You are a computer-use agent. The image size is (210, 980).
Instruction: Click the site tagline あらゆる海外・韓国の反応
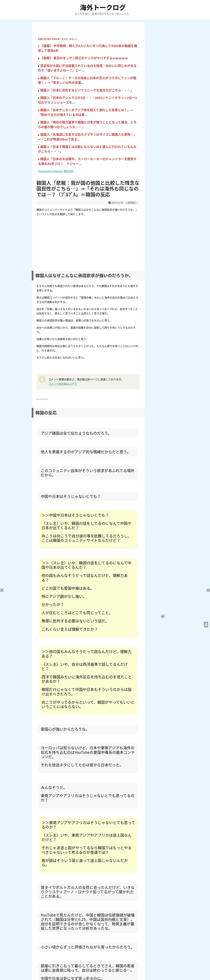(103, 14)
